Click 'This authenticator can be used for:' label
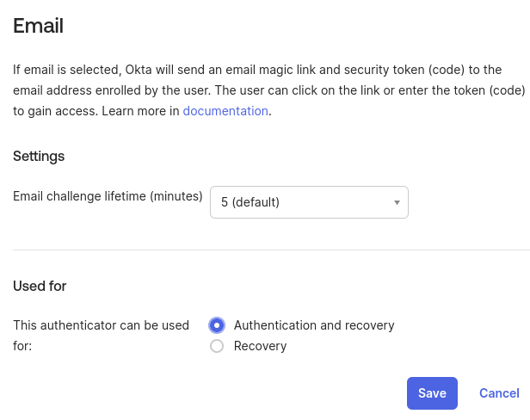Viewport: 530px width, 420px height. coord(101,336)
